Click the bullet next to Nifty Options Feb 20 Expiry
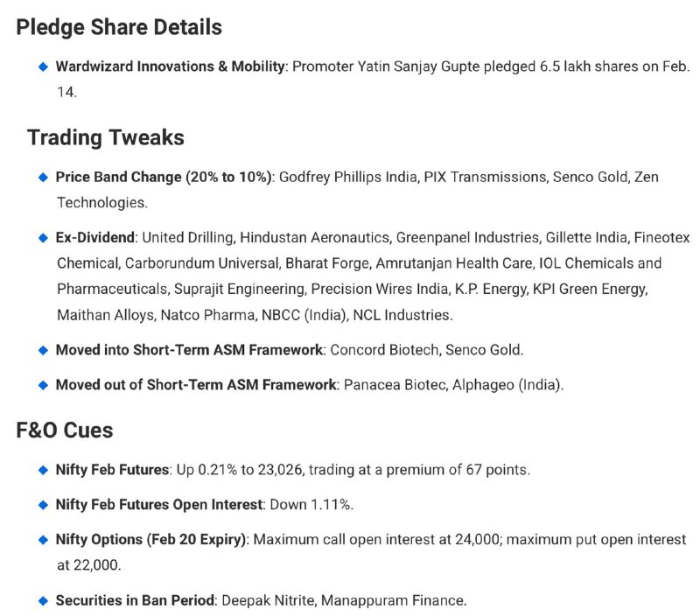The height and width of the screenshot is (616, 700). [x=43, y=540]
